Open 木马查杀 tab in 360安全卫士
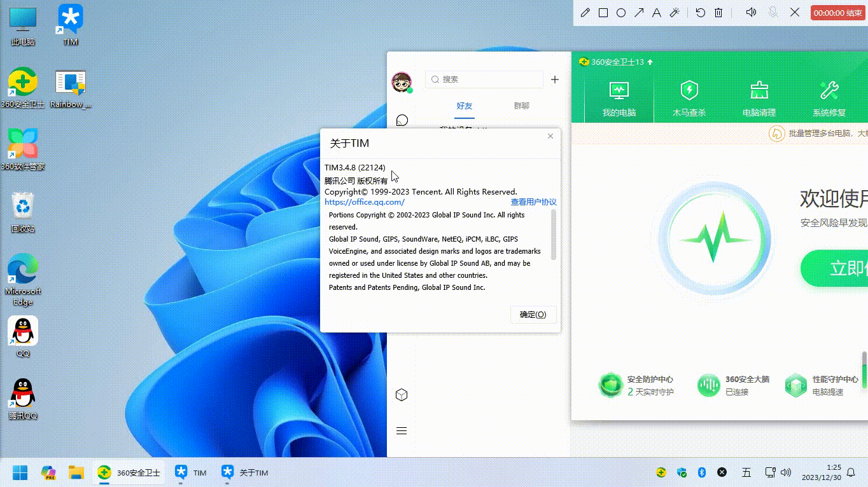This screenshot has height=487, width=868. [x=689, y=98]
